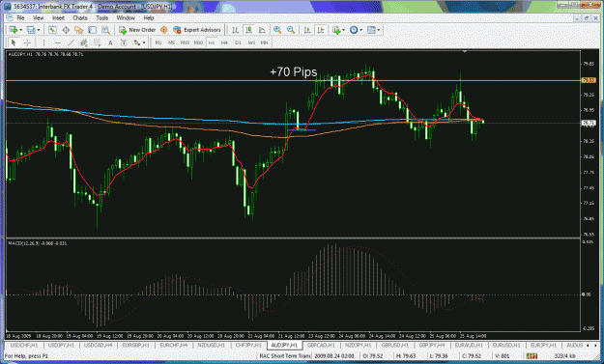Image resolution: width=604 pixels, height=364 pixels.
Task: Click the Periods clock icon
Action: [x=354, y=30]
